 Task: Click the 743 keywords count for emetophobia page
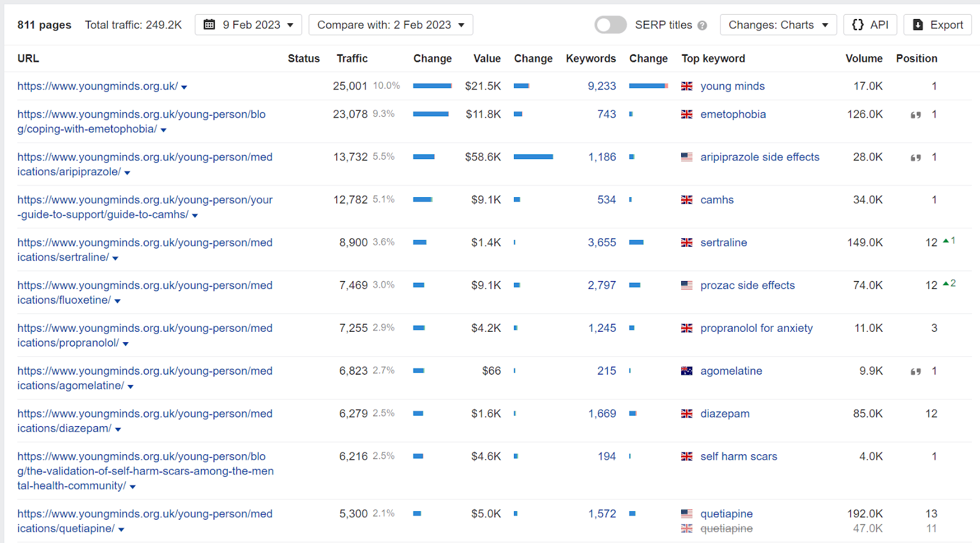[606, 114]
